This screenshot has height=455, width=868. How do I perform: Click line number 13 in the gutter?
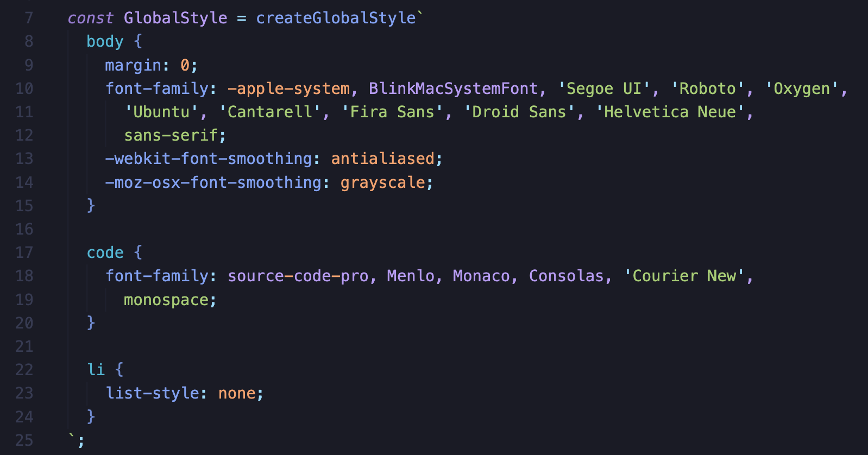click(24, 159)
